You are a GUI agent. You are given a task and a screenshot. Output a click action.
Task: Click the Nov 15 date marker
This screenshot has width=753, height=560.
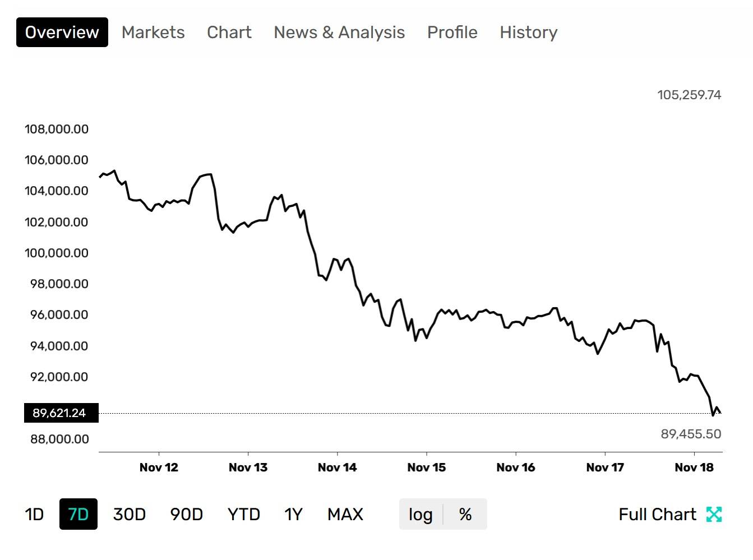click(427, 468)
